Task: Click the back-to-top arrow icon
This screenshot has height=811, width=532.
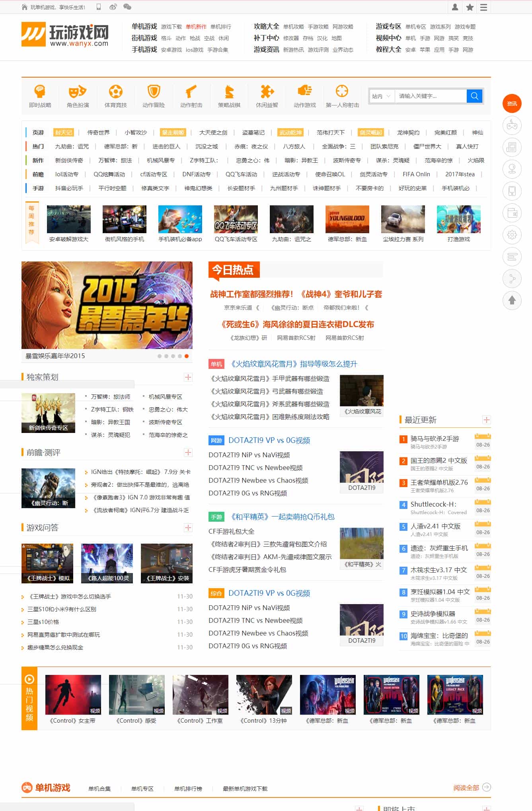Action: point(512,300)
